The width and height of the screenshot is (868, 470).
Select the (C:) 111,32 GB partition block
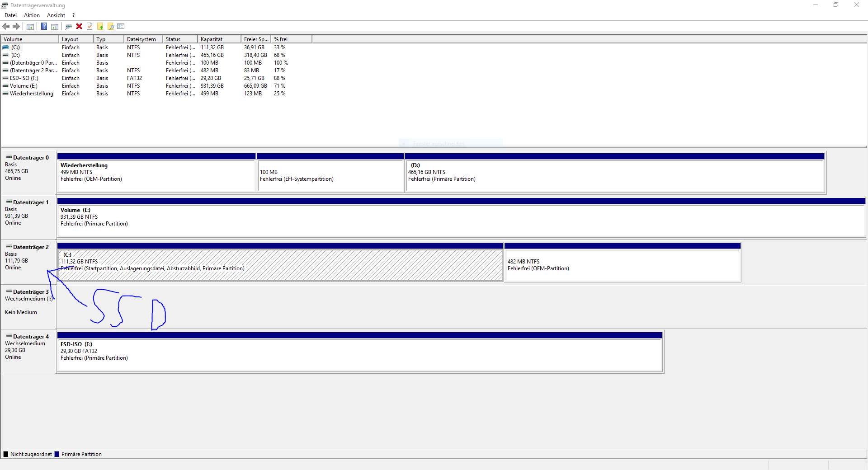[x=280, y=262]
